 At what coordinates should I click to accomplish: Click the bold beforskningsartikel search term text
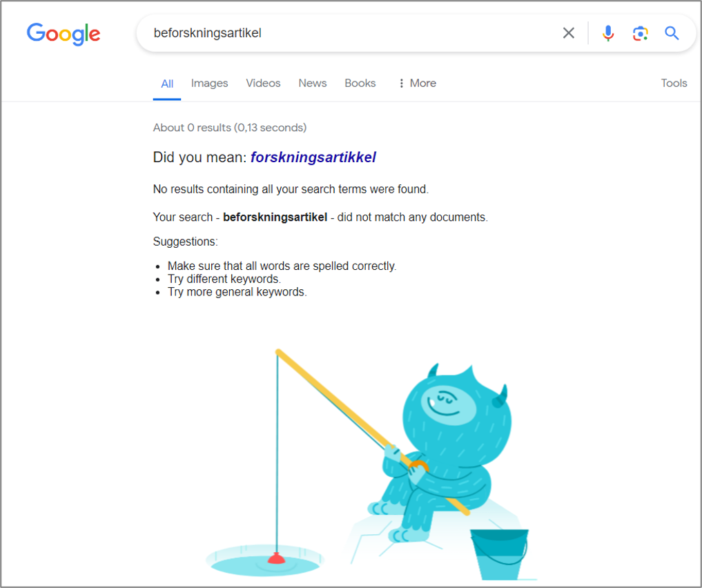275,217
